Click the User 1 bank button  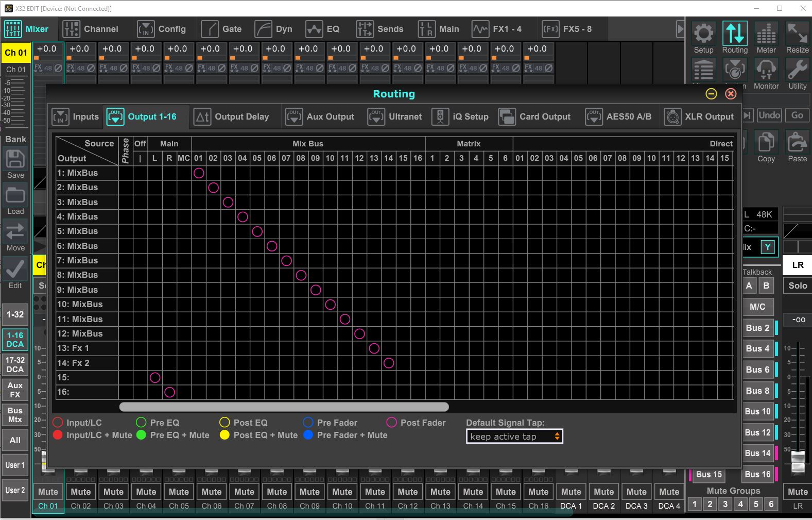(15, 465)
